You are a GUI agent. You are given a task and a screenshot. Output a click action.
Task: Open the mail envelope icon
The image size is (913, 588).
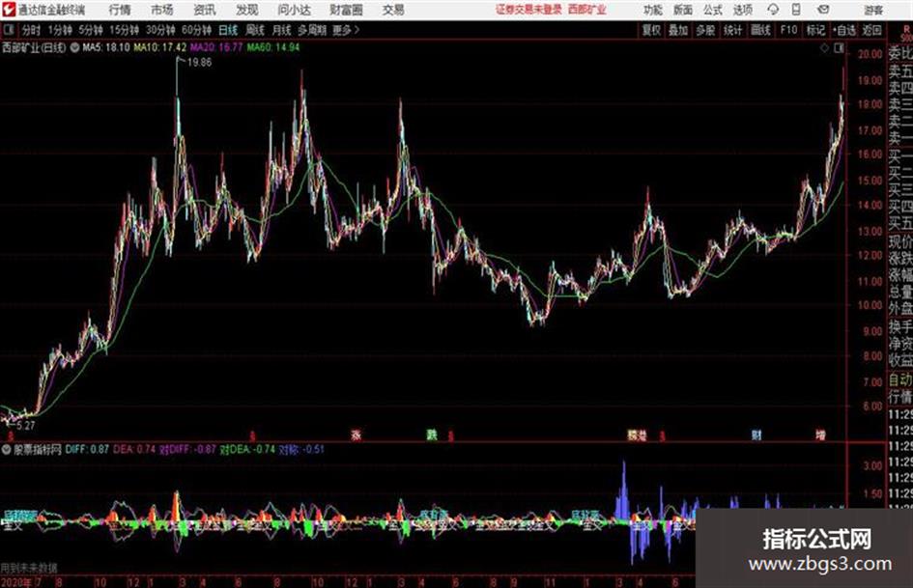coord(823,10)
